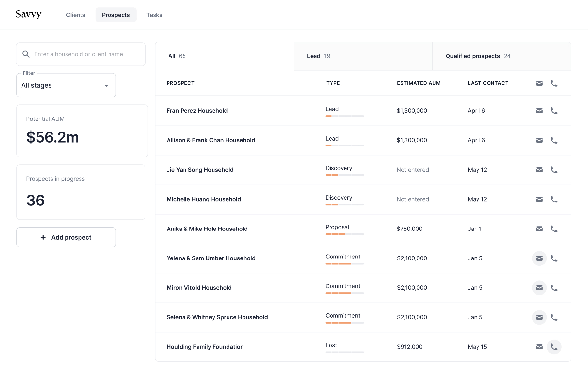Go to the Clients page
The height and width of the screenshot is (376, 588).
[x=76, y=15]
